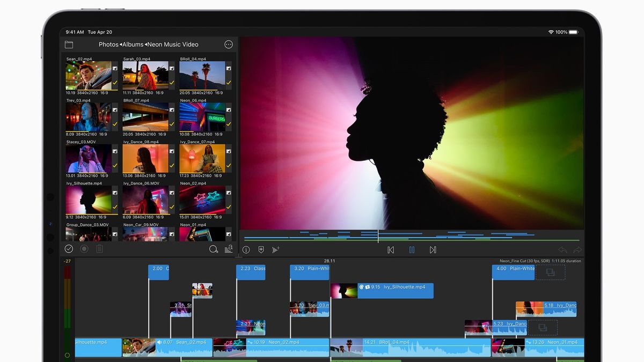Skip to the previous clip
This screenshot has width=644, height=362.
391,250
